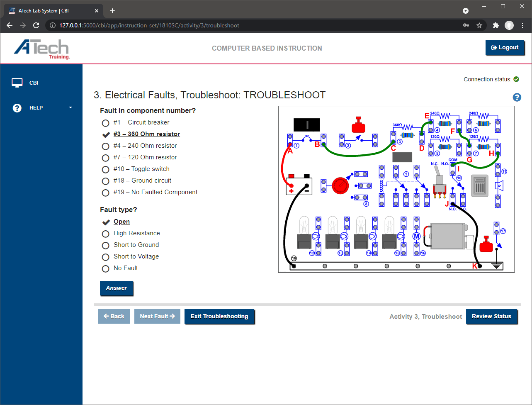This screenshot has height=405, width=532.
Task: Bookmark this page with the star icon
Action: (479, 25)
